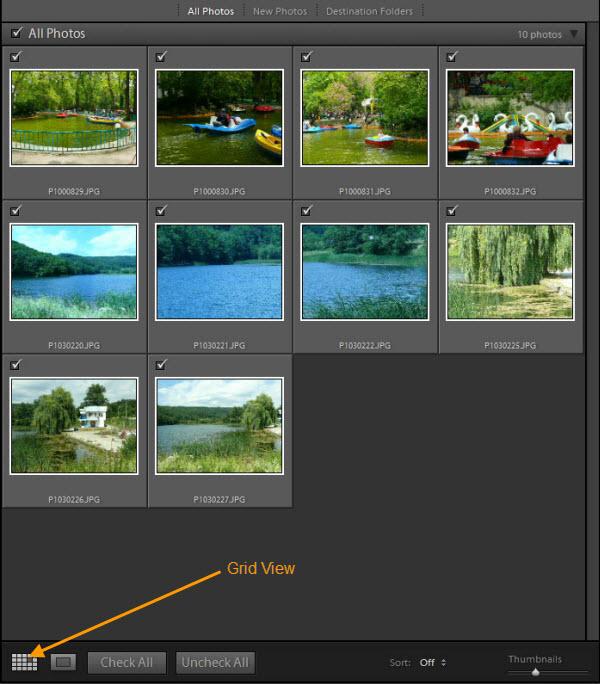The height and width of the screenshot is (684, 600).
Task: Select thumbnail of P1030227.JPG
Action: [x=219, y=426]
